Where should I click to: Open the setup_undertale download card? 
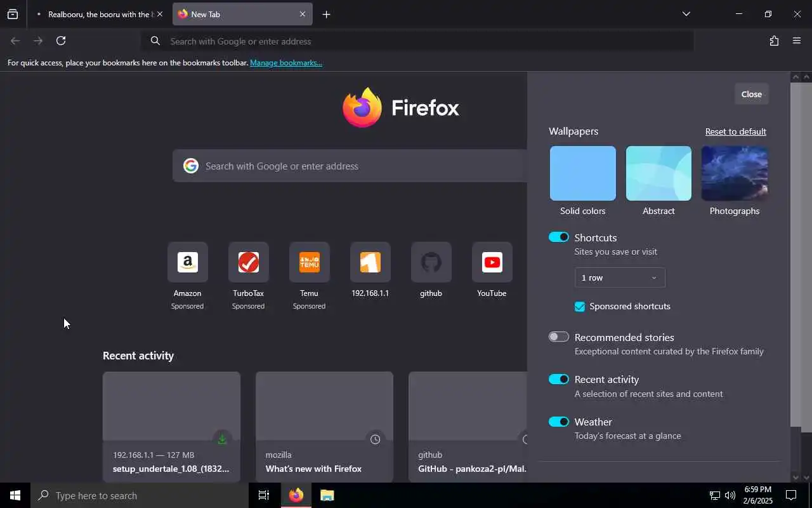(171, 427)
